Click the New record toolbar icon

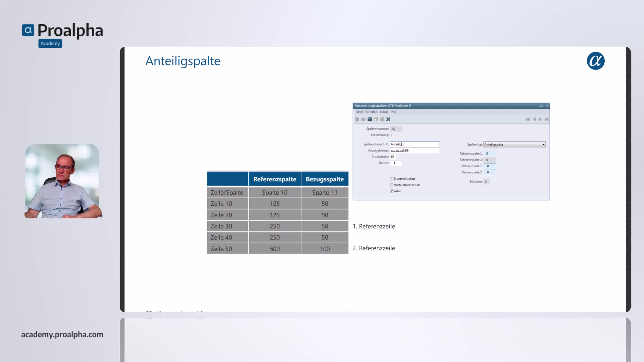357,119
